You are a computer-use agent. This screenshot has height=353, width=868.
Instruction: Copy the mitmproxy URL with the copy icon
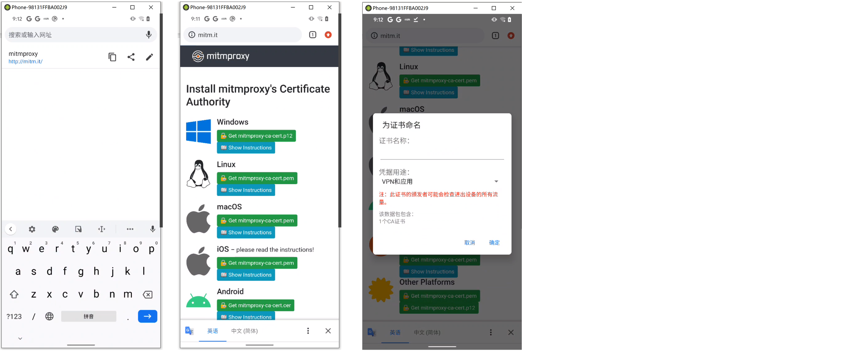[112, 57]
